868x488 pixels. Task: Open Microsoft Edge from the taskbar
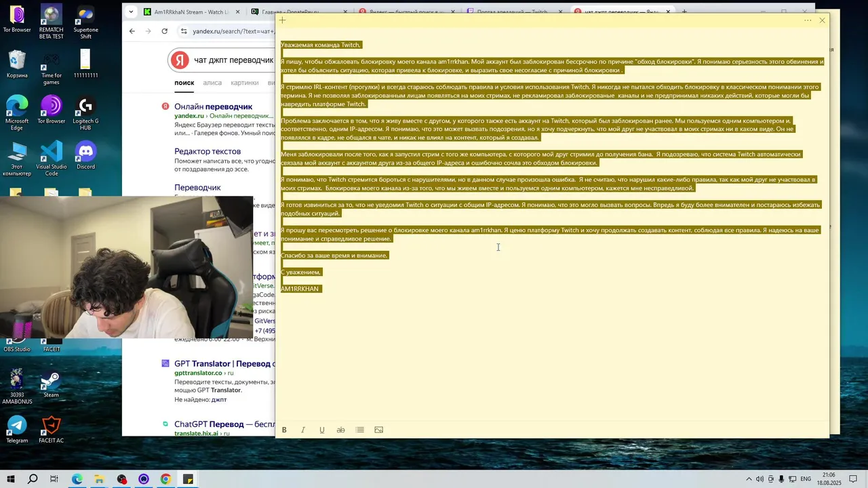77,479
